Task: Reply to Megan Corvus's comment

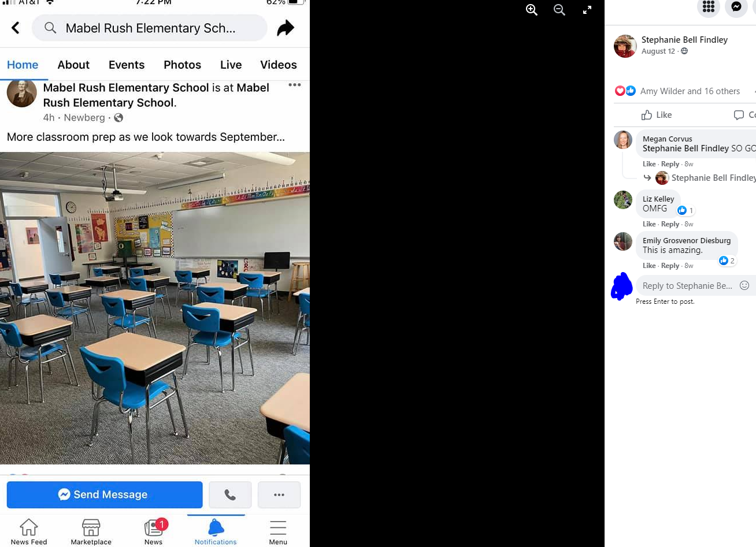Action: pos(670,164)
